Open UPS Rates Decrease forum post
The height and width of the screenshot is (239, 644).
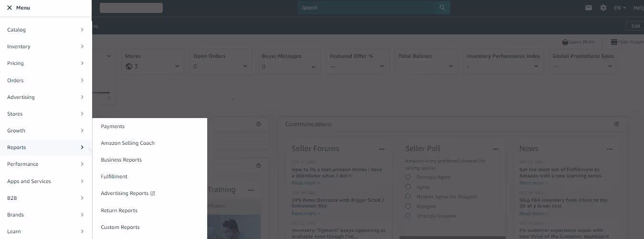tap(338, 203)
